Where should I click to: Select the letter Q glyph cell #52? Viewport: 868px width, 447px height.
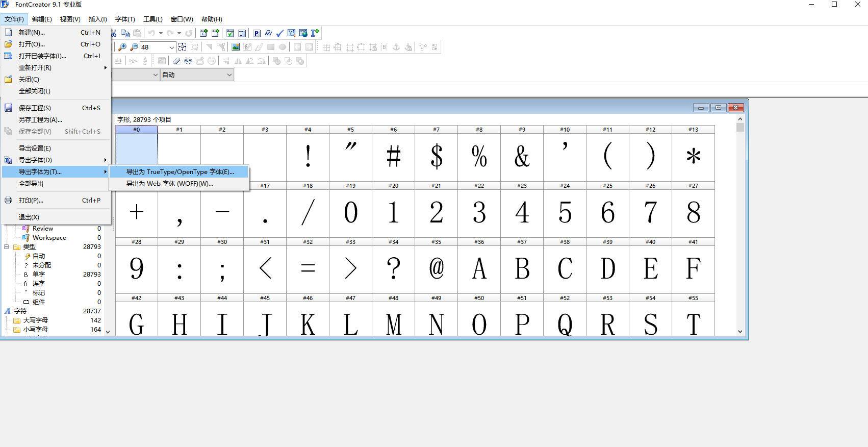pyautogui.click(x=565, y=315)
